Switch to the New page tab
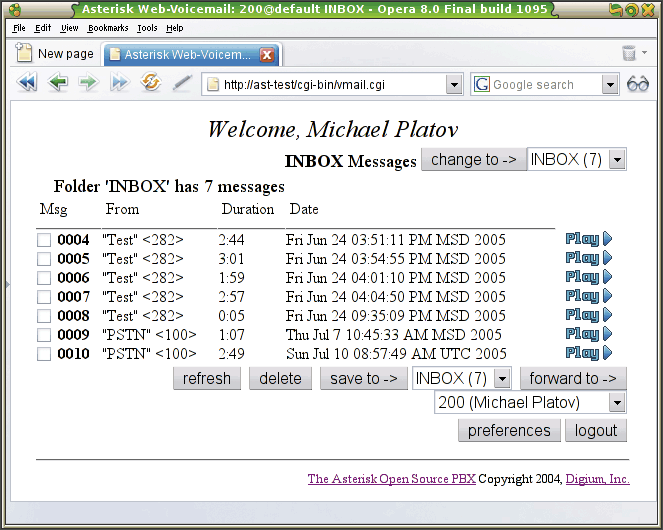663x530 pixels. 56,54
